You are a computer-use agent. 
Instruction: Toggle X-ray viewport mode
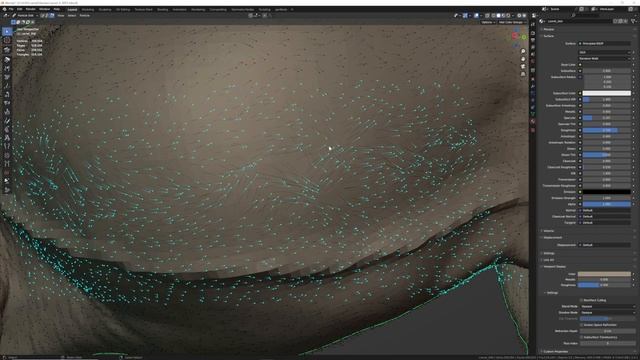pos(487,16)
